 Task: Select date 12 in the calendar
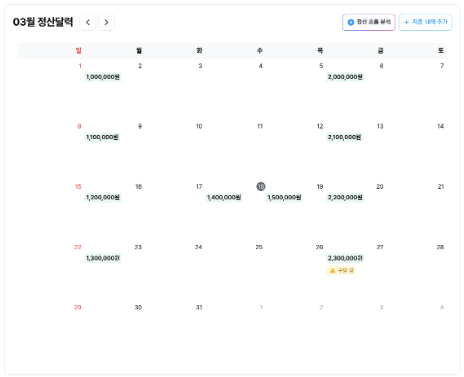tap(320, 126)
